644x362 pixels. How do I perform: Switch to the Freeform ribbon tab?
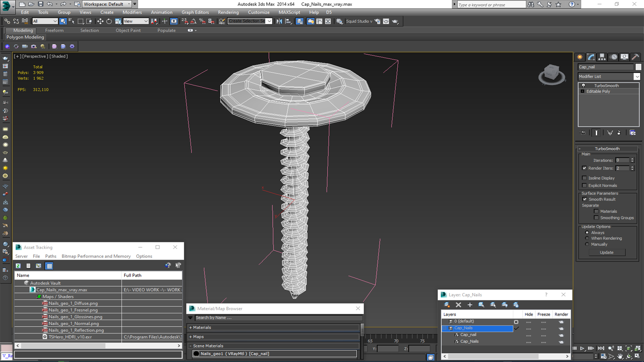pos(54,30)
